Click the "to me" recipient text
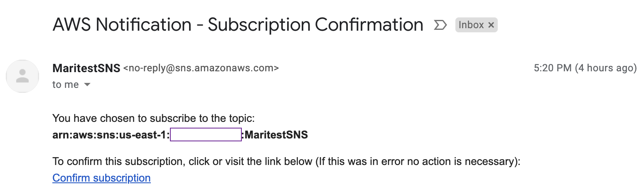Viewport: 644px width, 194px height. [x=66, y=85]
